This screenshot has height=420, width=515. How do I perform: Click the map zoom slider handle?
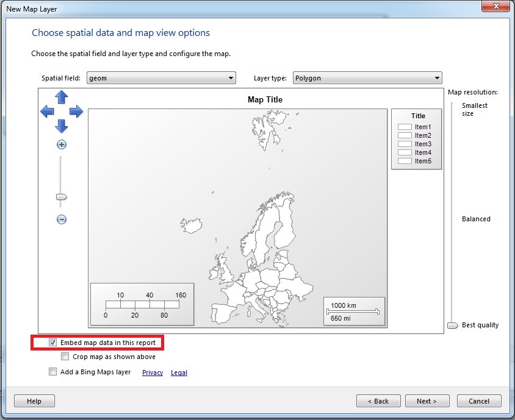(x=61, y=197)
